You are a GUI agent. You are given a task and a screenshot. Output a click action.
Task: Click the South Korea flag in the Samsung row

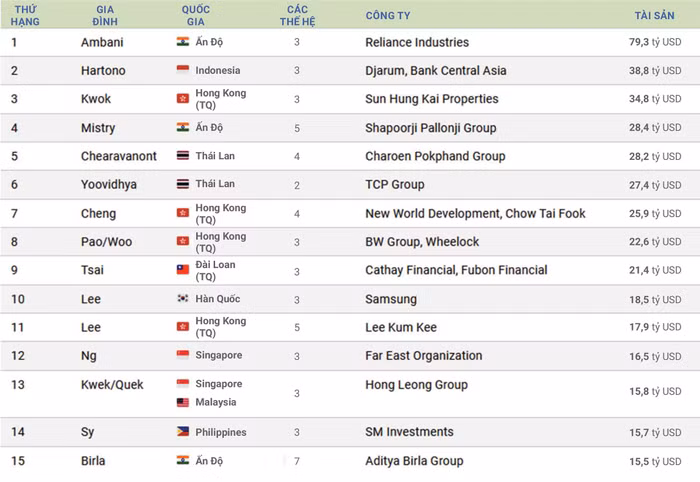(183, 299)
